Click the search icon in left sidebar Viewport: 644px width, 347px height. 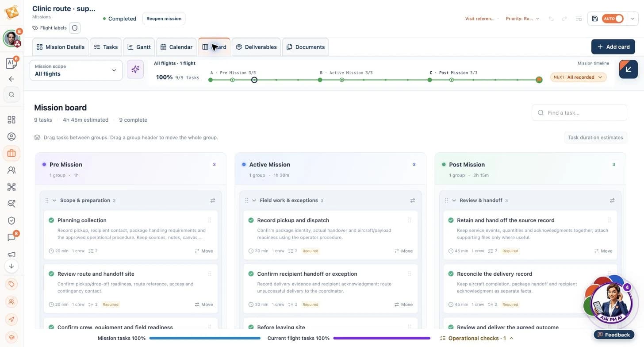tap(11, 94)
